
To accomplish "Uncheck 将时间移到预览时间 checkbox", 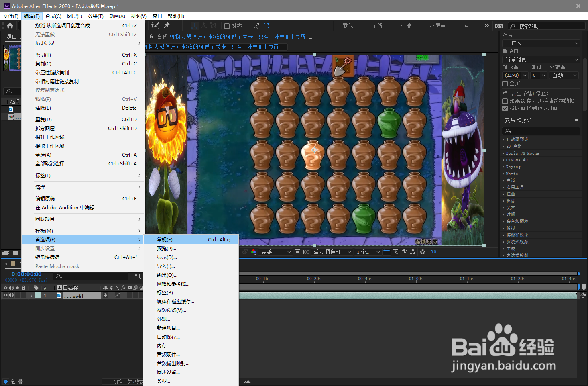I will coord(505,108).
